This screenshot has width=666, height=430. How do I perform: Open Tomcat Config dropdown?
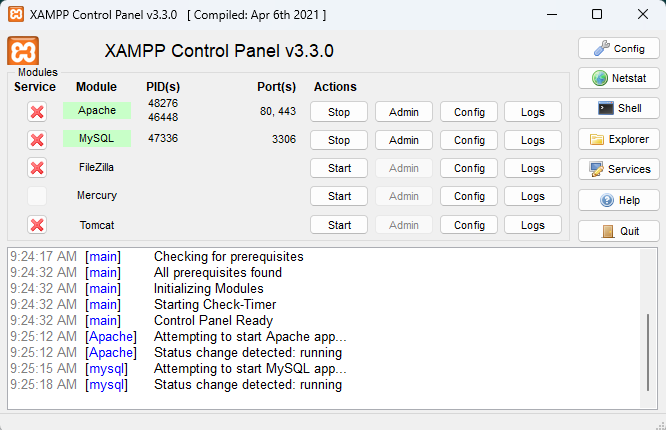coord(469,225)
